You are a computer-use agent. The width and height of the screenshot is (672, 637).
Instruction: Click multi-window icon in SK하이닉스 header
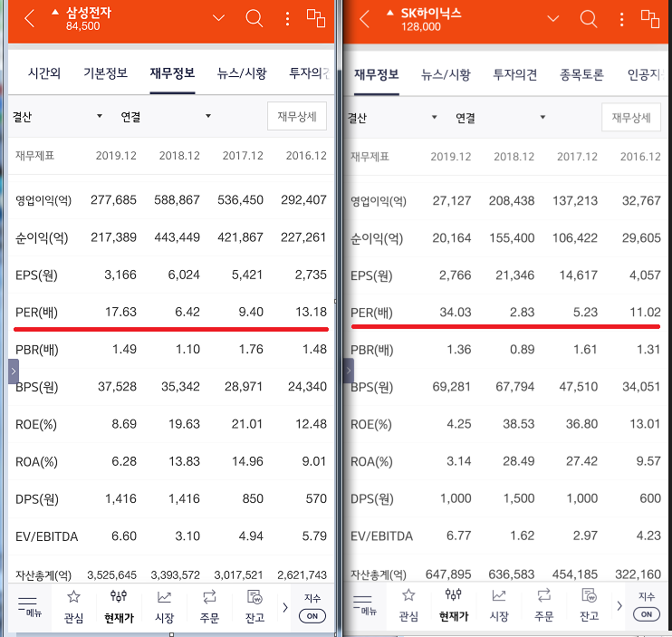(x=650, y=19)
